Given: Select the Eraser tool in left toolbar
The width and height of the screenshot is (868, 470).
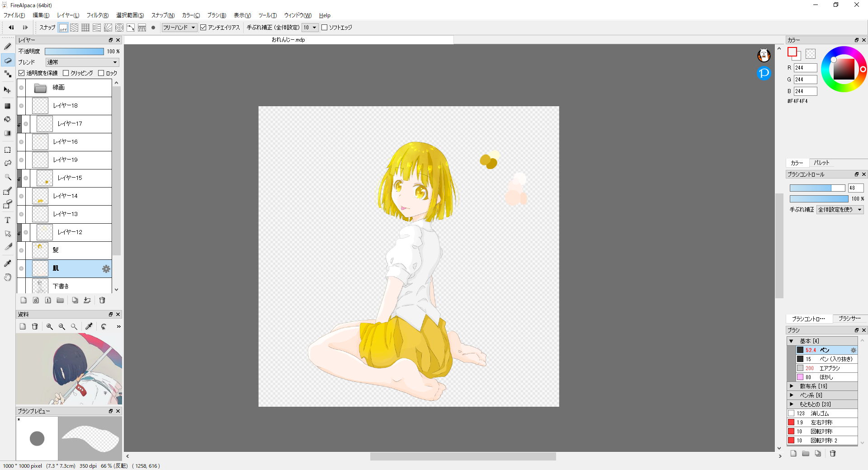Looking at the screenshot, I should (8, 61).
